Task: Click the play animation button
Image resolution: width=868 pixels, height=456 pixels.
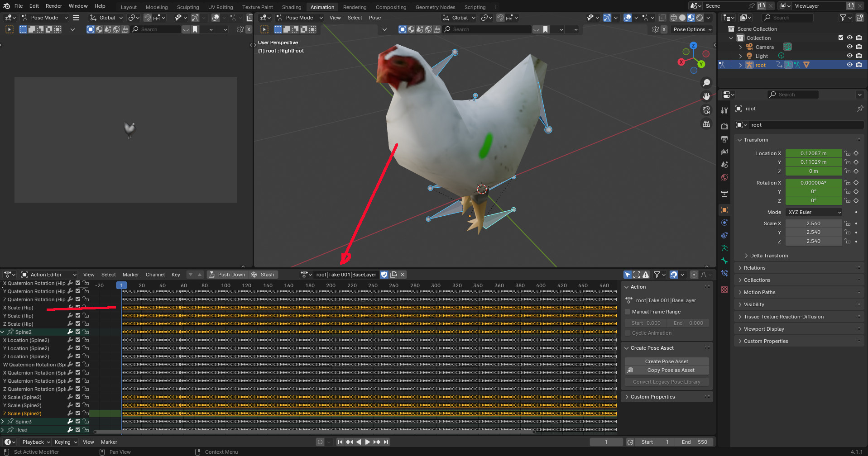Action: [x=367, y=442]
